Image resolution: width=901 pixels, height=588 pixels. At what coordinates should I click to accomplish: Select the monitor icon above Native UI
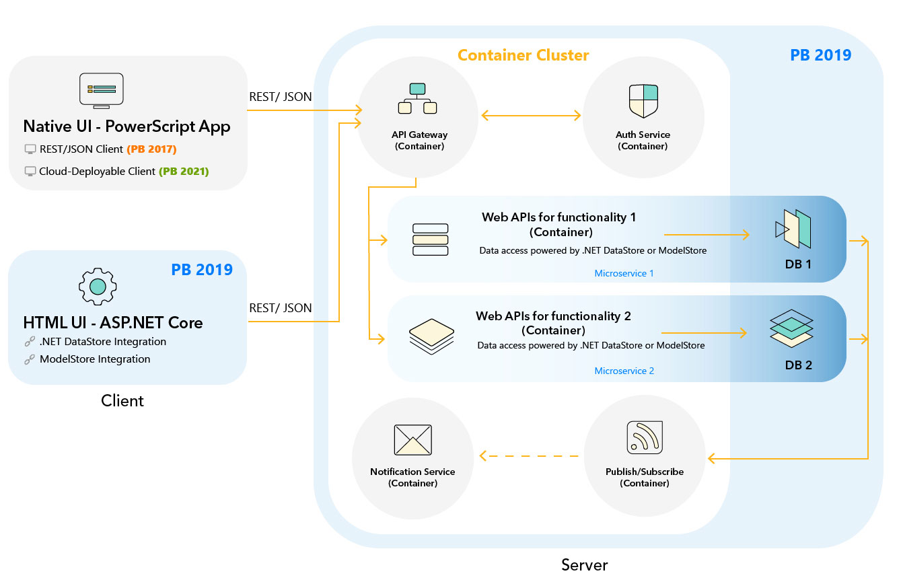click(x=101, y=89)
